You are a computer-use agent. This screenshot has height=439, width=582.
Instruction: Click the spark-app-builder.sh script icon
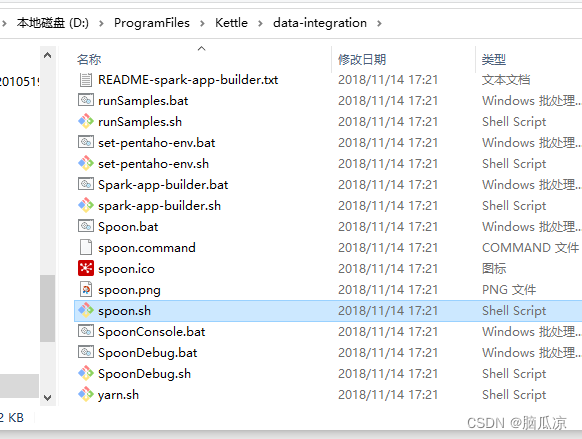[x=86, y=205]
